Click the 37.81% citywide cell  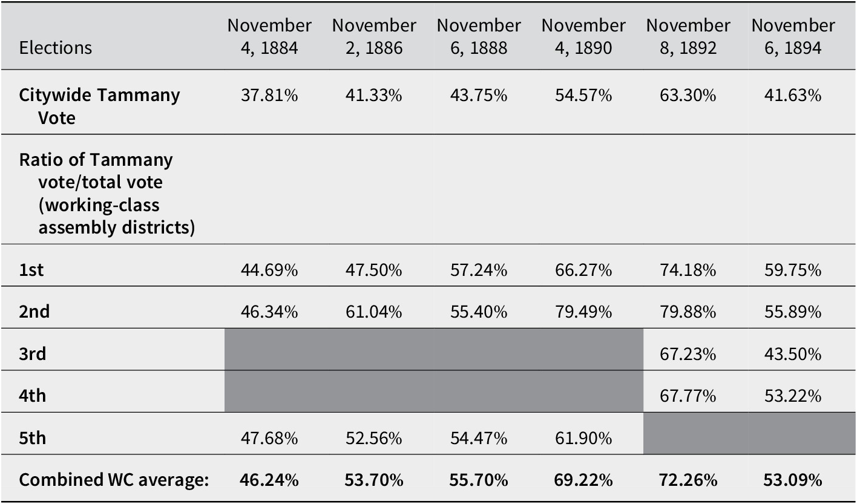[269, 95]
